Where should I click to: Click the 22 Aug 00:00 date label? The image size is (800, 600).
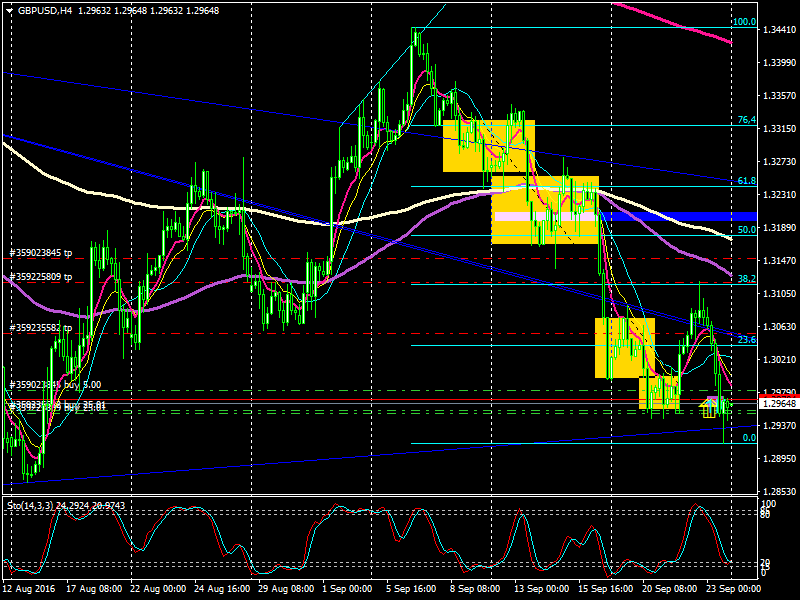(x=158, y=589)
